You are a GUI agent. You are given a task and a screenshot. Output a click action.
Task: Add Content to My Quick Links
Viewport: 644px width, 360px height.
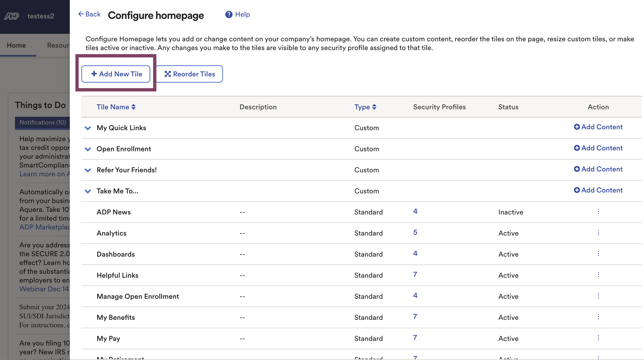click(x=598, y=127)
